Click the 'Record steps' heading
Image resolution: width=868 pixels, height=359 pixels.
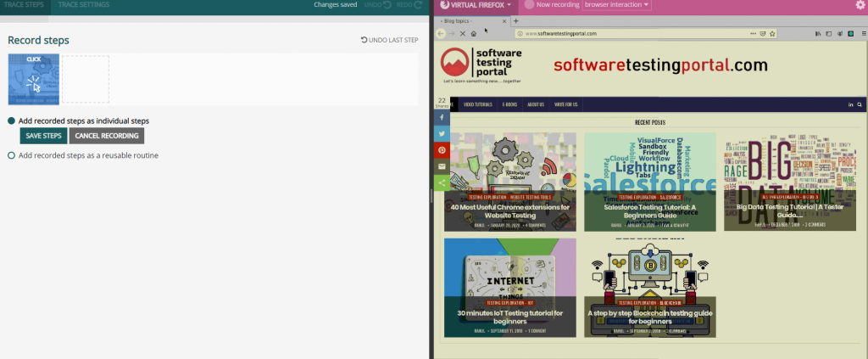(x=38, y=41)
